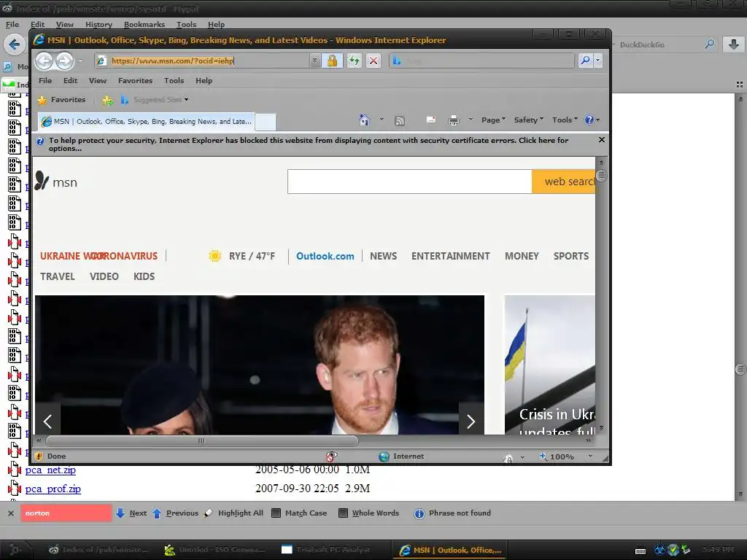Open IE Help menu
This screenshot has height=560, width=747.
coord(204,80)
